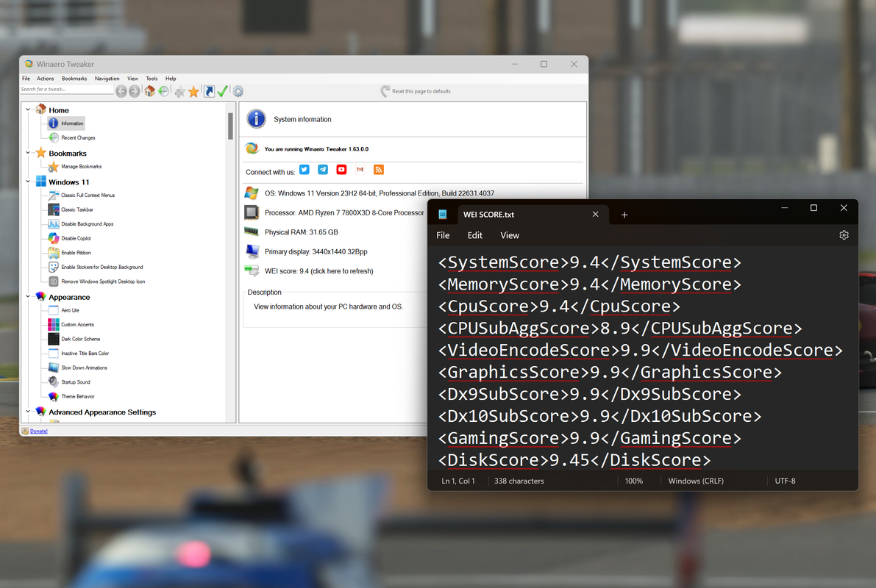Add bookmark with gray star-plus toolbar icon
Image resolution: width=876 pixels, height=588 pixels.
180,92
